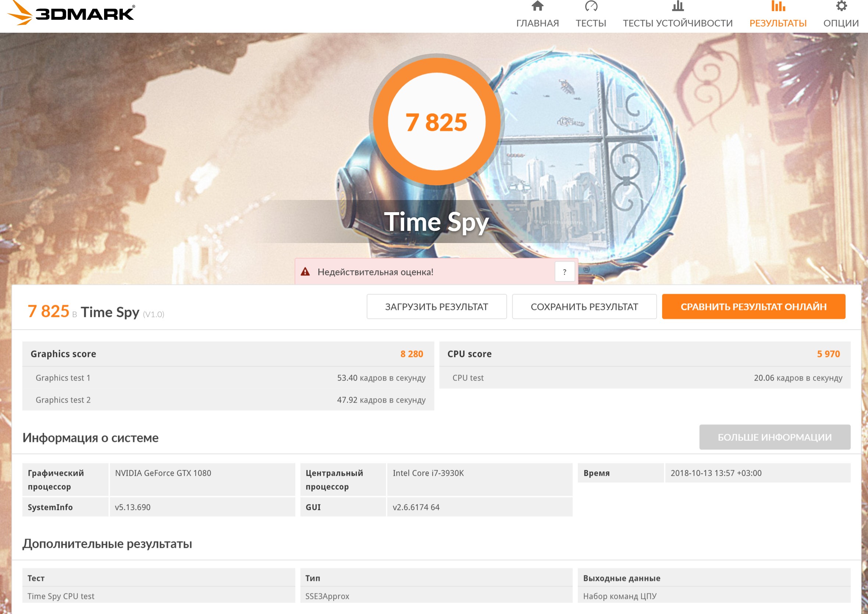This screenshot has height=614, width=868.
Task: Click the question mark help button
Action: 564,272
